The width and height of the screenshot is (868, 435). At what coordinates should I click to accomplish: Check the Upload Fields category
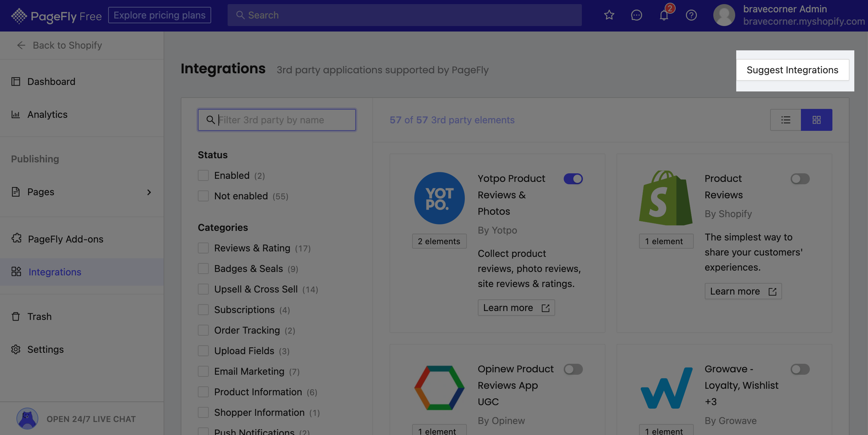point(203,351)
